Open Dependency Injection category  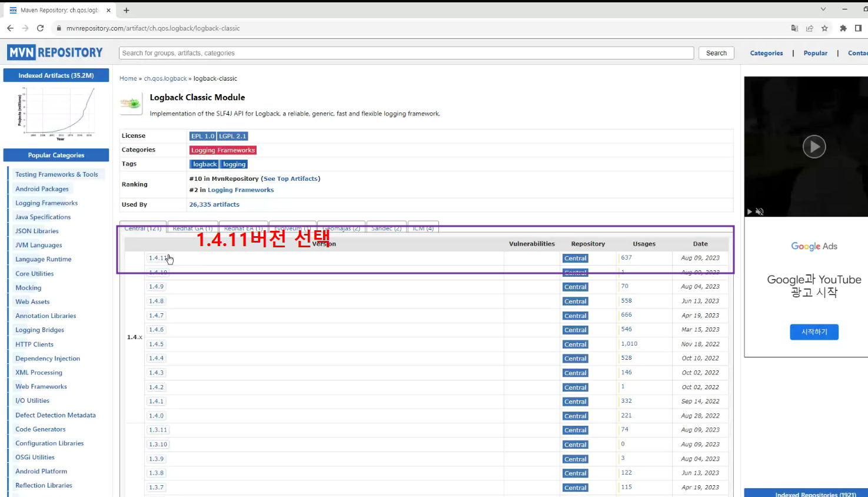coord(48,359)
